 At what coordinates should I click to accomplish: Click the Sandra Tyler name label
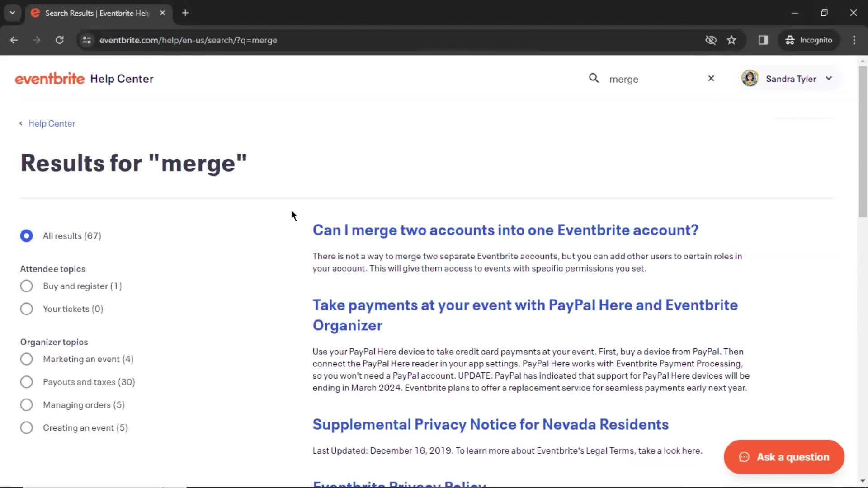click(791, 79)
